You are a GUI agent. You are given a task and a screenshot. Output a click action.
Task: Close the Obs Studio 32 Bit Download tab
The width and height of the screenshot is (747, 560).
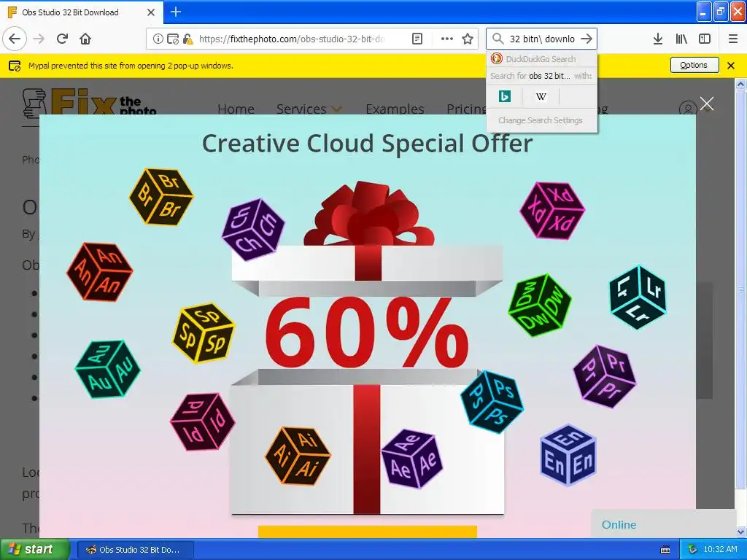click(150, 12)
